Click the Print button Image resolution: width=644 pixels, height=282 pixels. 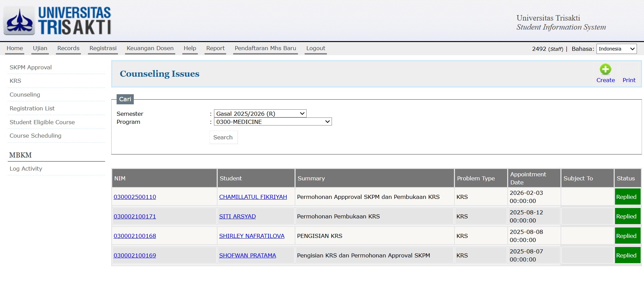pos(629,80)
